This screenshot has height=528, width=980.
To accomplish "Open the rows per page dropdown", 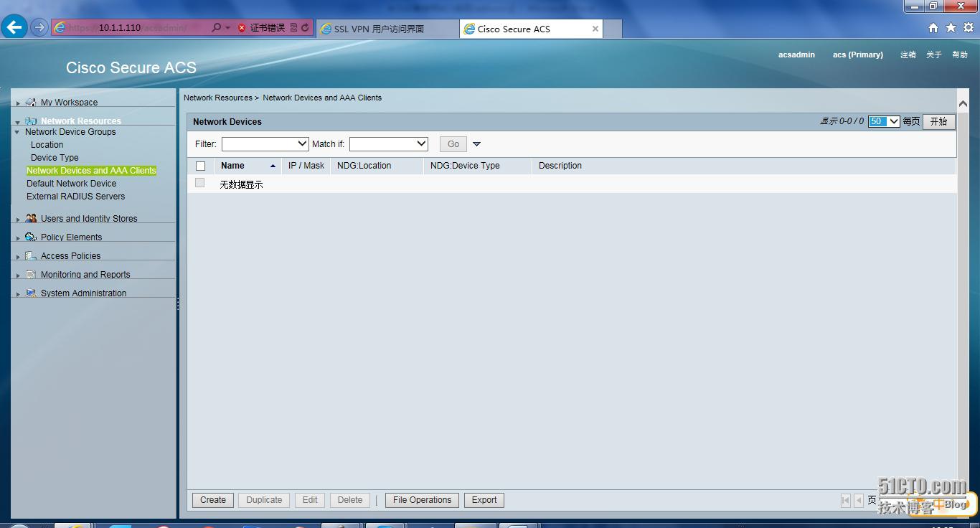I will coord(884,121).
